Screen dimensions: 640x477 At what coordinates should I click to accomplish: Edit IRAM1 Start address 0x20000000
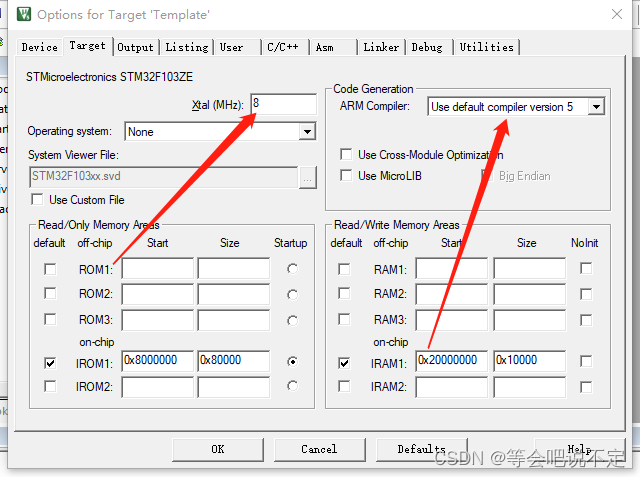click(452, 361)
